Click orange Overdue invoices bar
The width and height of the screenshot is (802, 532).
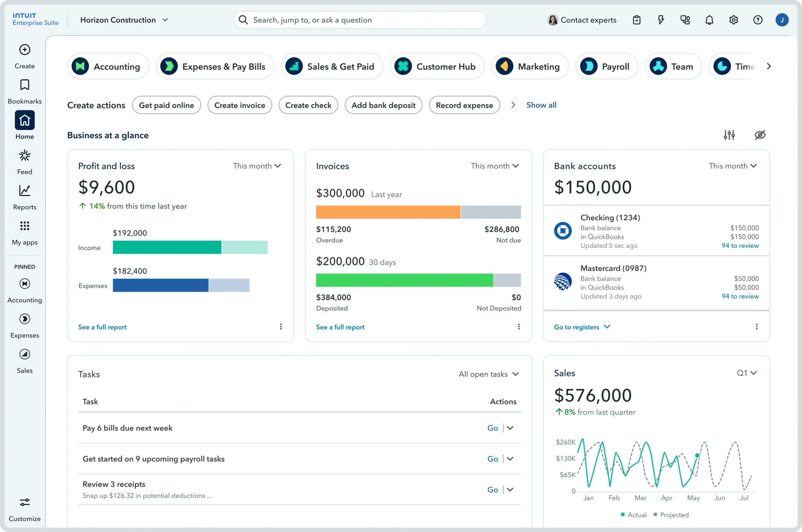coord(388,212)
